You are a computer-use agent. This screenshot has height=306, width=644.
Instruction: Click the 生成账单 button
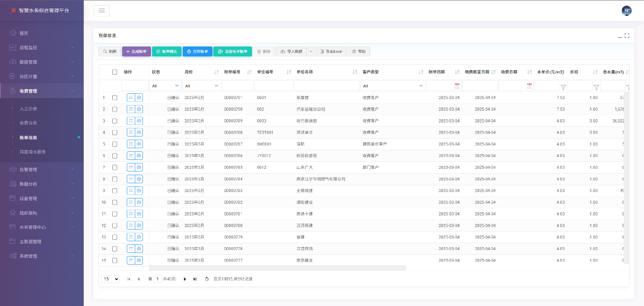point(136,52)
